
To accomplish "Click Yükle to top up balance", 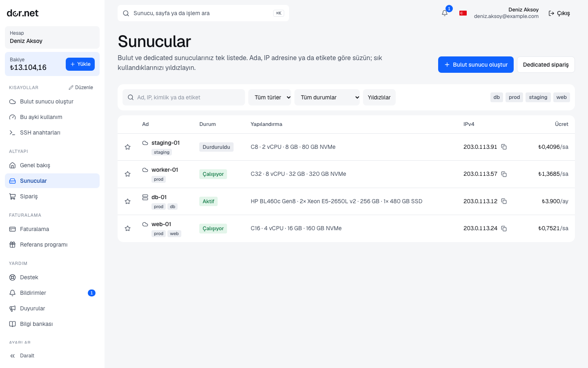I will [x=80, y=64].
